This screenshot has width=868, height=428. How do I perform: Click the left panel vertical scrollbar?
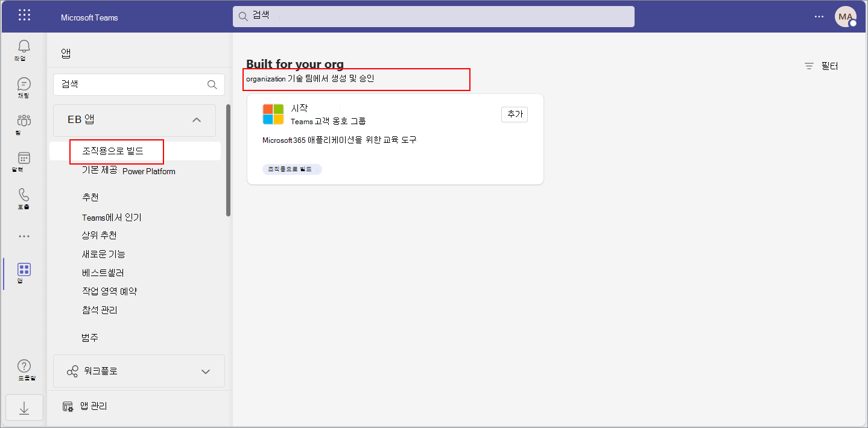(228, 160)
